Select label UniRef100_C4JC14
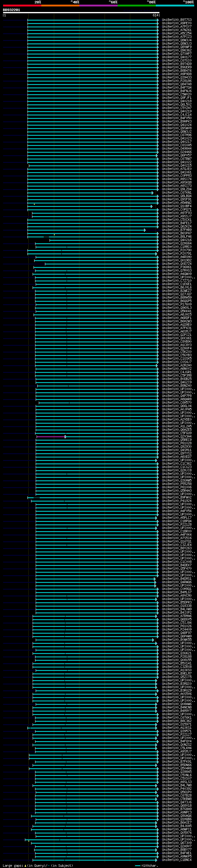 176,115
